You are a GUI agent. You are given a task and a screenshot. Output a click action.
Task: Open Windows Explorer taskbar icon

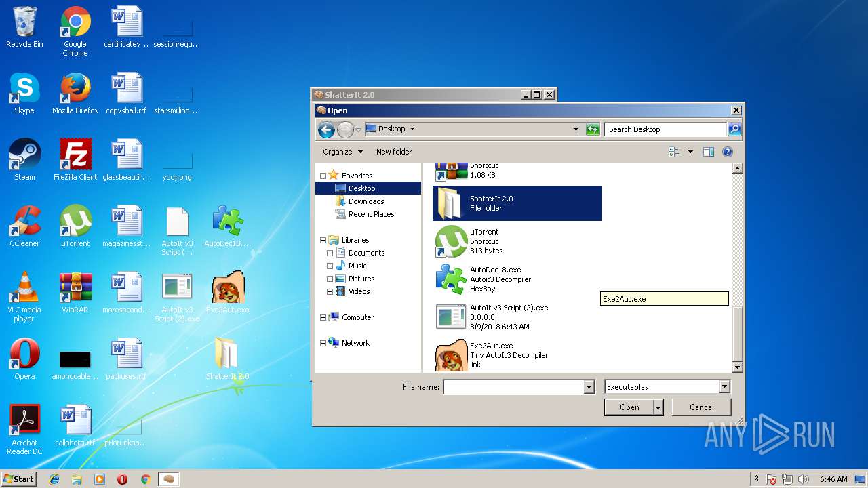pos(77,479)
